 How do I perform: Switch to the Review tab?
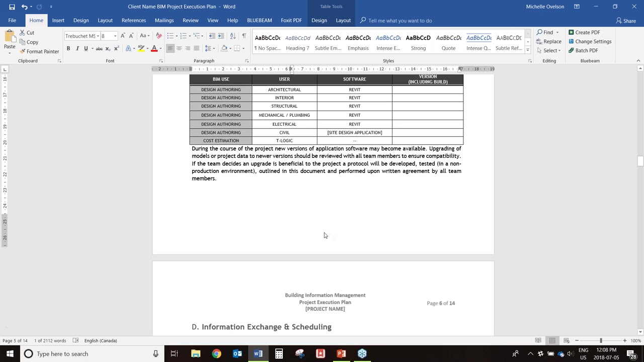190,21
